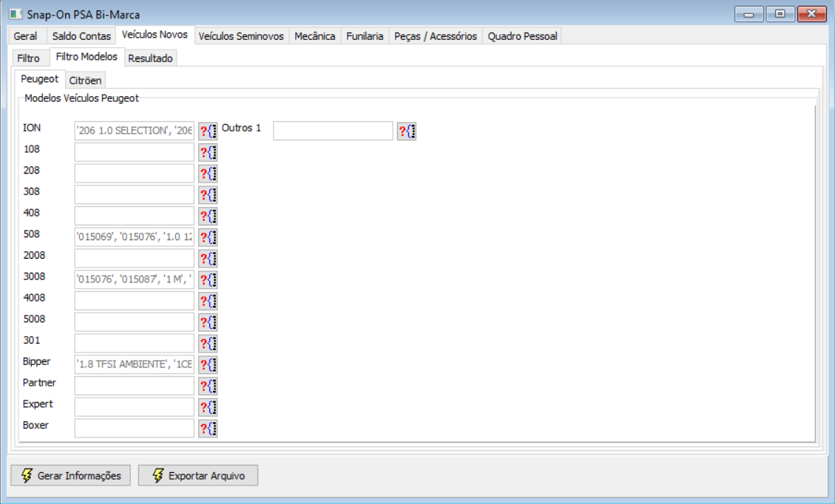
Task: Open query lookup icon for Partner row
Action: (x=208, y=386)
